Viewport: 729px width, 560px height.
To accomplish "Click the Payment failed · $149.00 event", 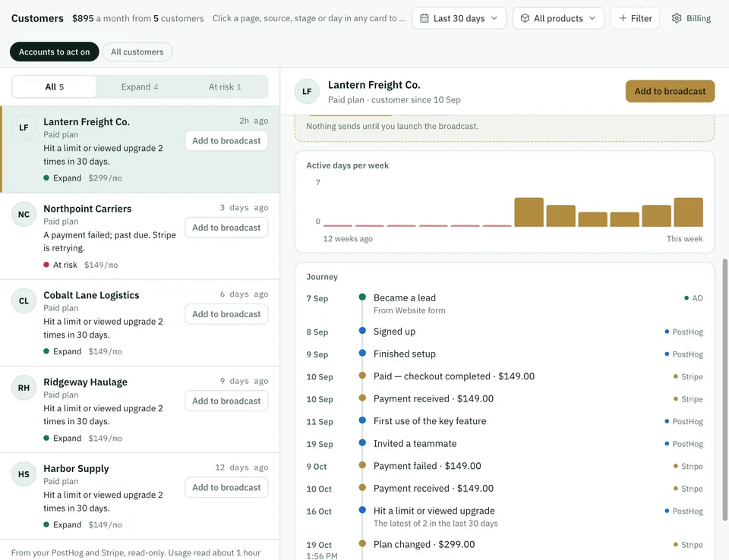I will tap(427, 466).
